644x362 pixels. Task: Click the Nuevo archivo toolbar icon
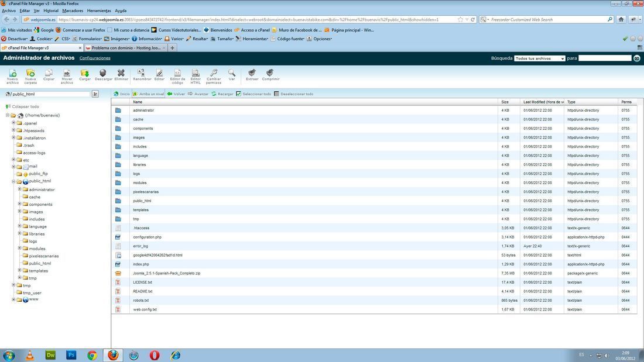(x=13, y=77)
